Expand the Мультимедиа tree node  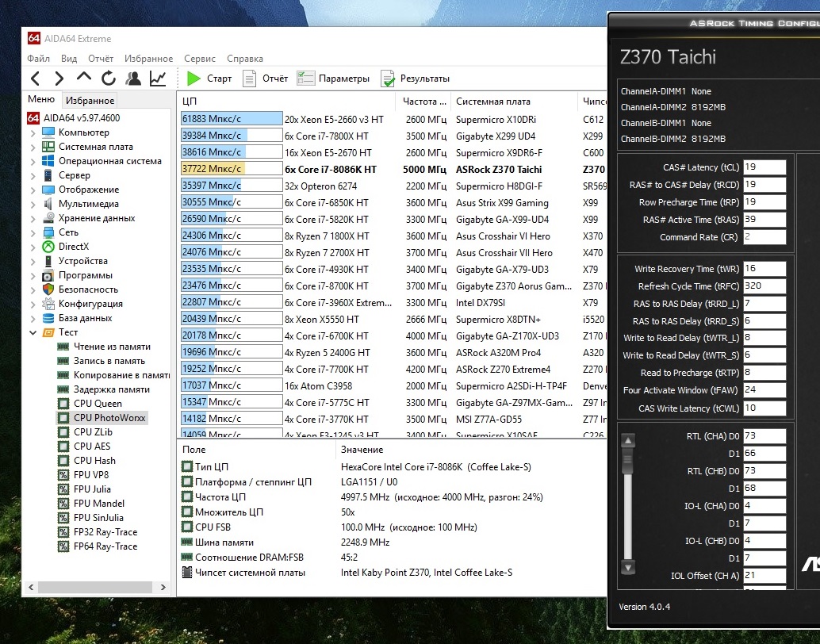(33, 204)
